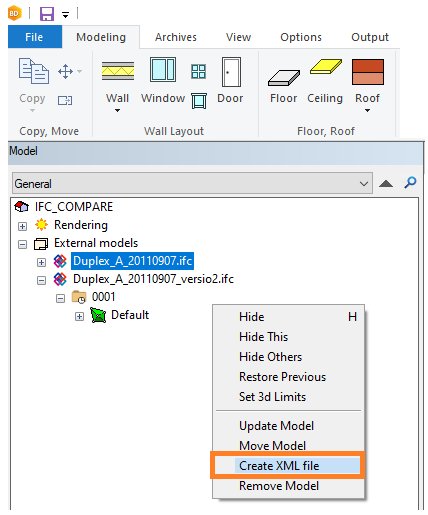Click the collapse triangle beside General dropdown
The width and height of the screenshot is (428, 515).
click(x=386, y=183)
